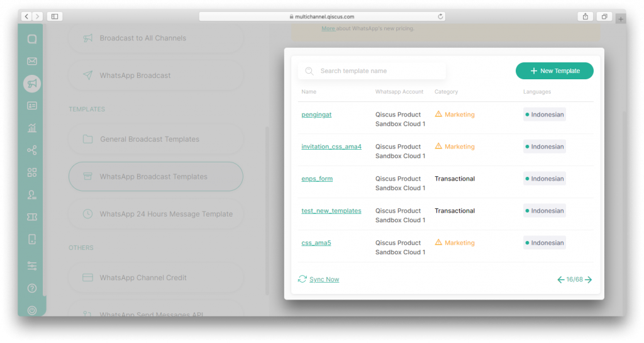Click the Sync Now link

[324, 279]
